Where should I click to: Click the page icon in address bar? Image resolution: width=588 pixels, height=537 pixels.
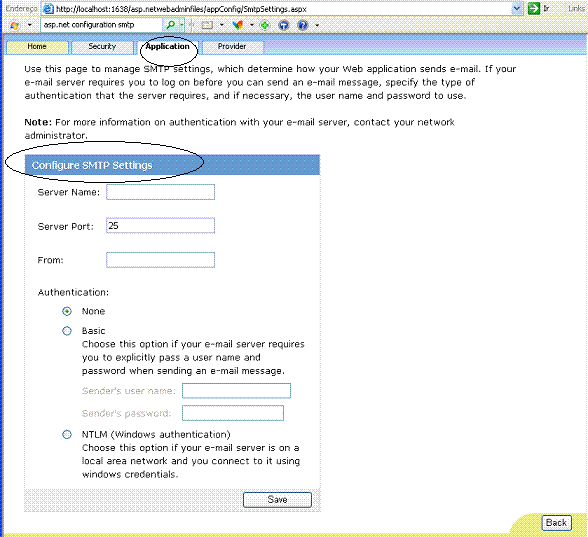click(48, 9)
